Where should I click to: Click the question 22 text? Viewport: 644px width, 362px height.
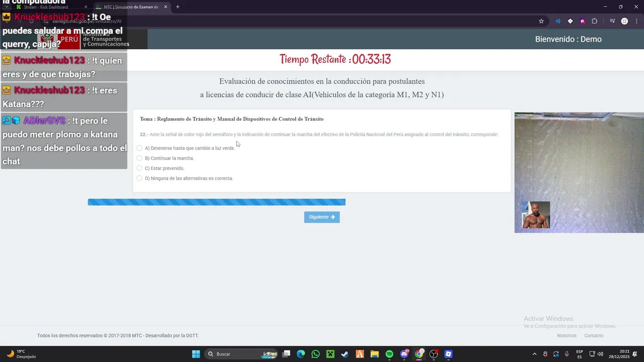click(319, 135)
